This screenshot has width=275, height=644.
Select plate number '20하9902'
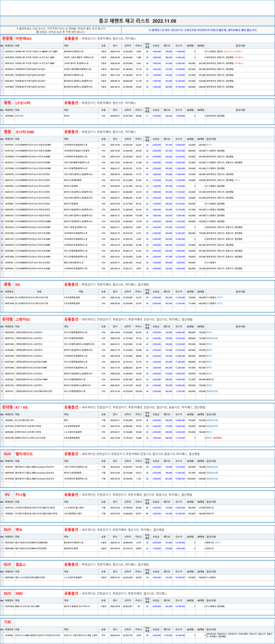coord(9,116)
